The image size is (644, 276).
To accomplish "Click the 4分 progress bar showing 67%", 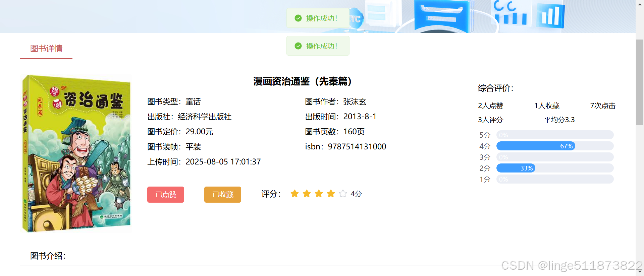I will [x=555, y=146].
